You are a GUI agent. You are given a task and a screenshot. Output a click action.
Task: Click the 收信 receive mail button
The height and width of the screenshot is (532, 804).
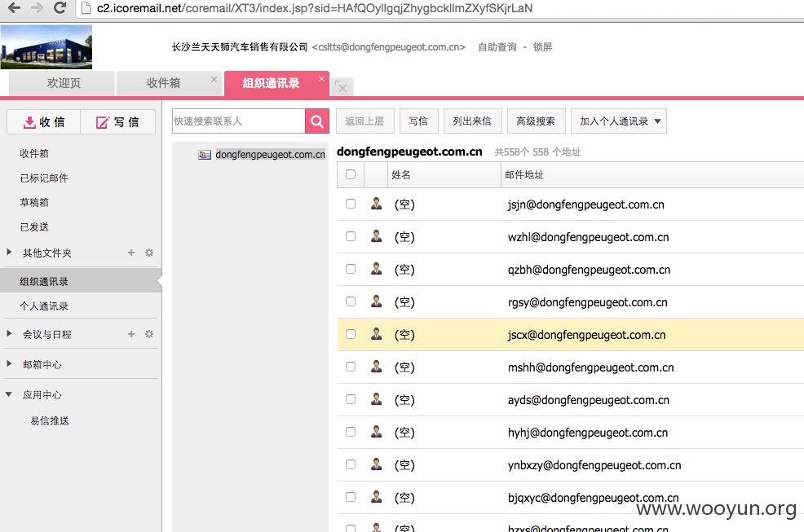(43, 122)
